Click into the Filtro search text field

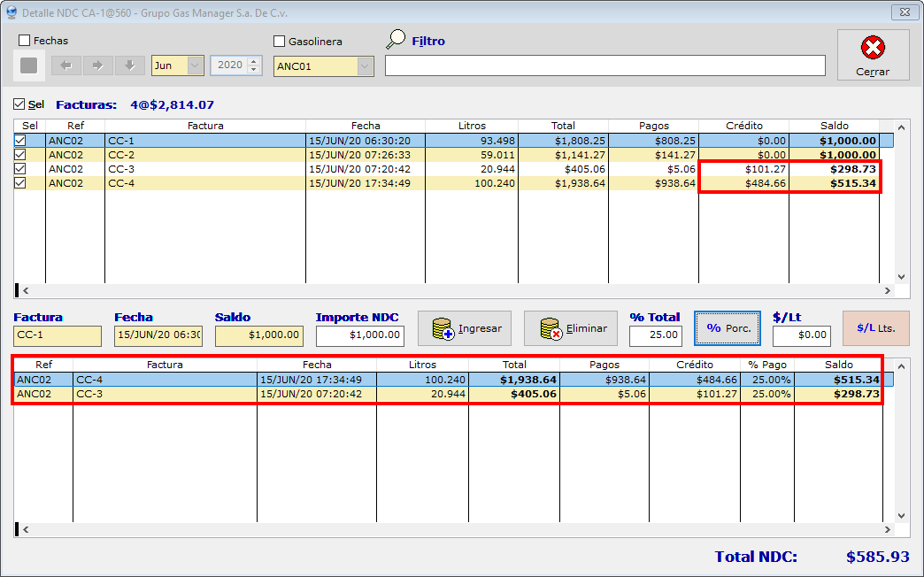(x=604, y=66)
